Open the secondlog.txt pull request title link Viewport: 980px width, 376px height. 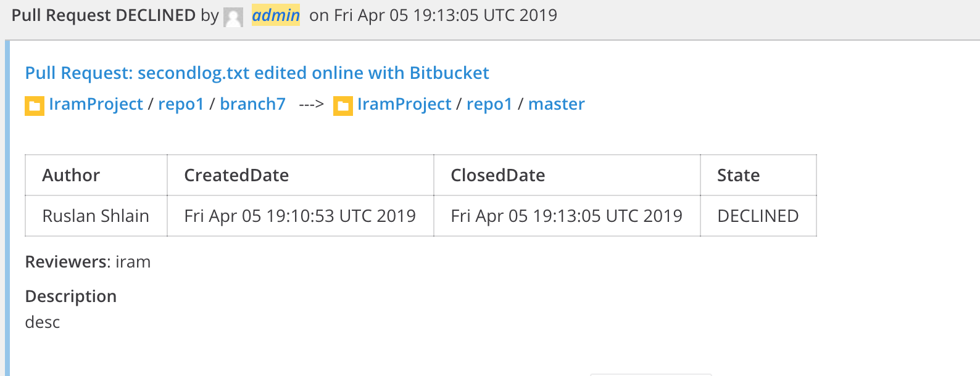[257, 73]
